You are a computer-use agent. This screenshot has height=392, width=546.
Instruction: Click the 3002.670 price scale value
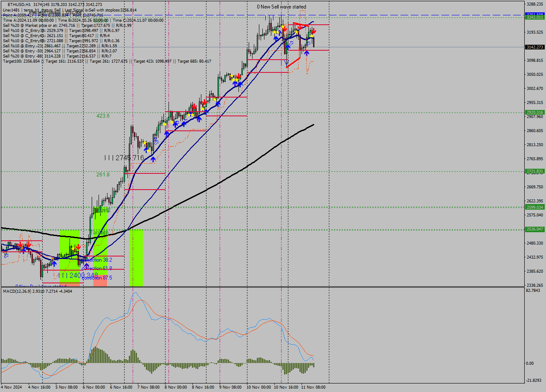coord(535,89)
